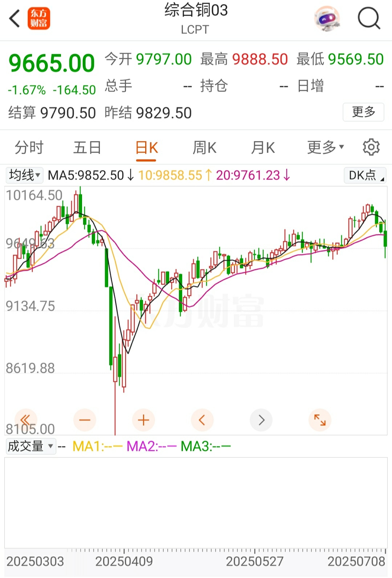392x578 pixels.
Task: Tap the 20250303 date label
Action: point(35,562)
